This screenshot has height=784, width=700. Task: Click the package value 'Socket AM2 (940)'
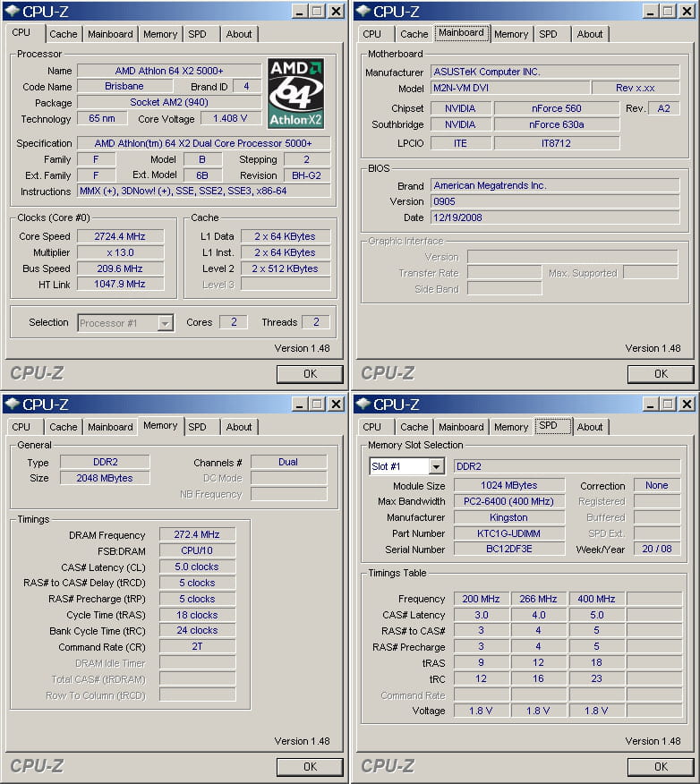169,103
